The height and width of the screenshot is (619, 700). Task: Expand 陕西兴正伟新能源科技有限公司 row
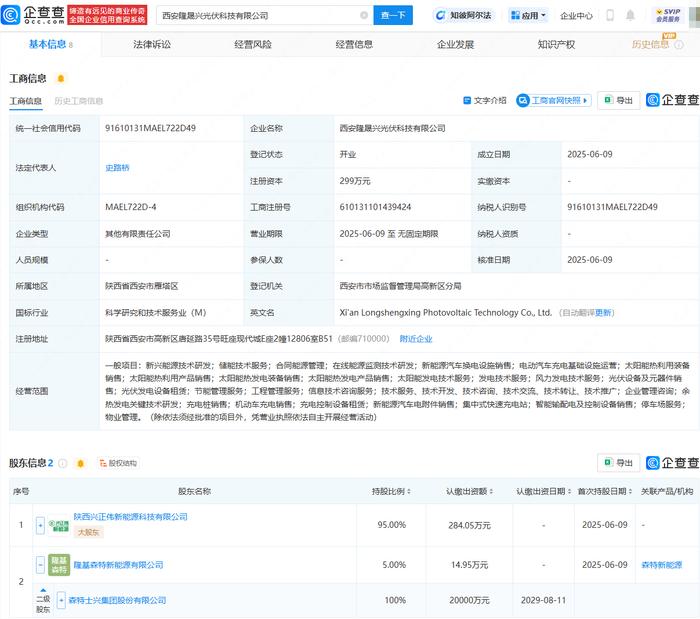point(40,525)
